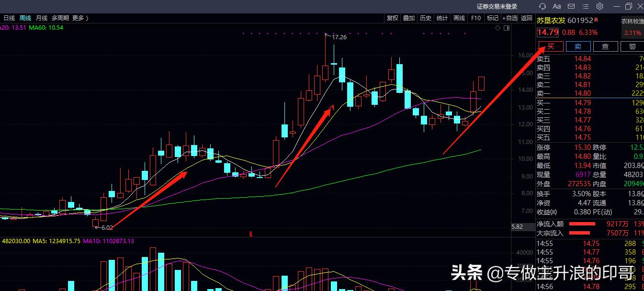Click the headset customer service icon

pos(542,6)
